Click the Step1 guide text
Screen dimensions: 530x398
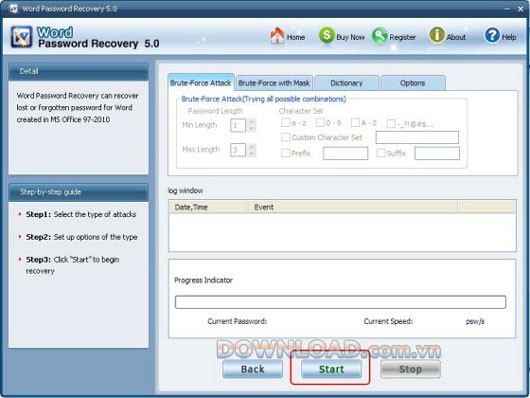click(x=81, y=214)
